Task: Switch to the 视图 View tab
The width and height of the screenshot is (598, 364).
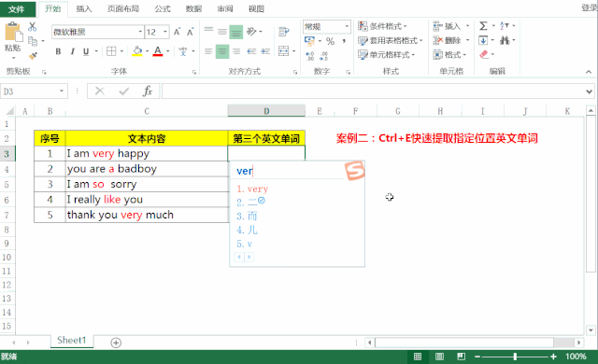Action: [x=256, y=8]
